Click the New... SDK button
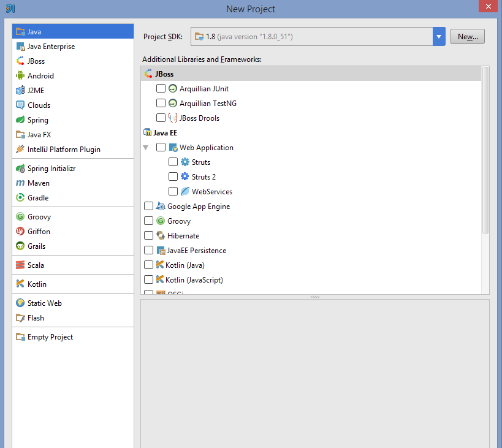This screenshot has height=448, width=502. pos(468,37)
